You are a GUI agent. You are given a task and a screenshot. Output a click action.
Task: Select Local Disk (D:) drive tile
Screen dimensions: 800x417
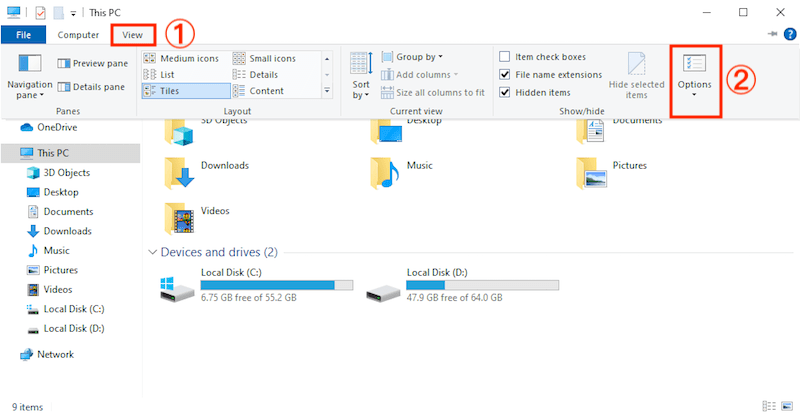point(463,286)
